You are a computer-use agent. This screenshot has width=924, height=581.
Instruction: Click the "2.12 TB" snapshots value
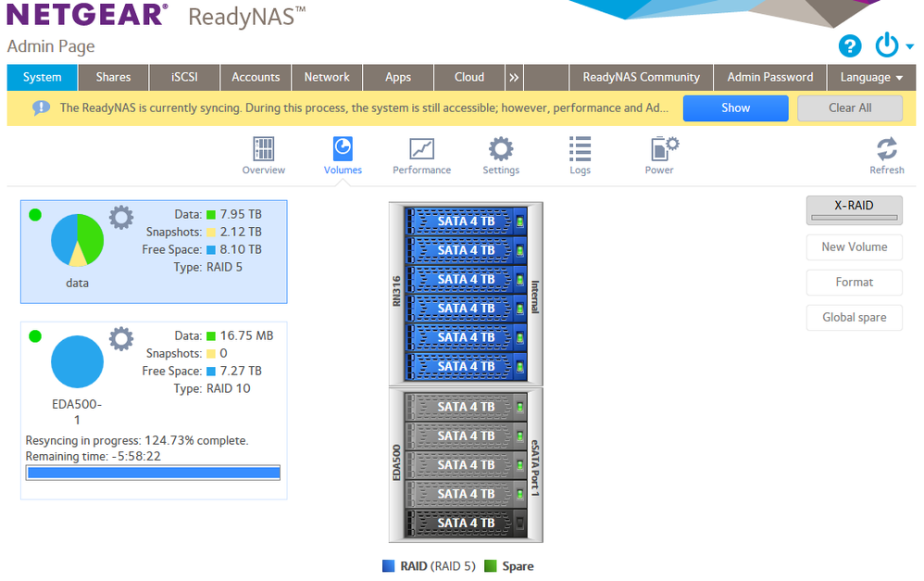click(x=241, y=233)
